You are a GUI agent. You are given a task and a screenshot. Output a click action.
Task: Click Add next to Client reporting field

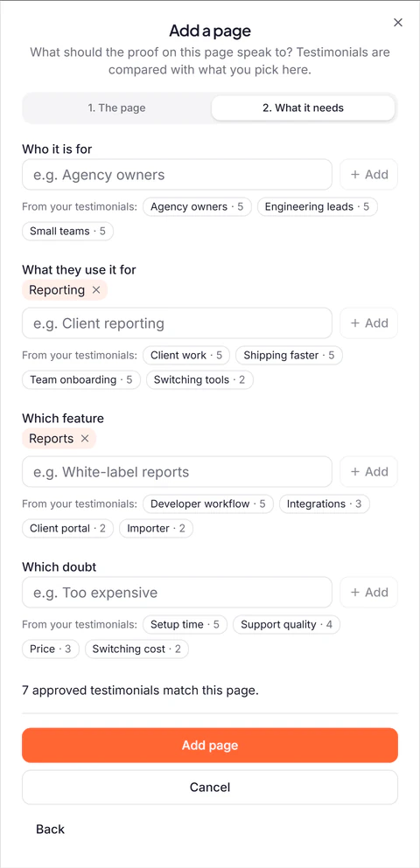369,323
